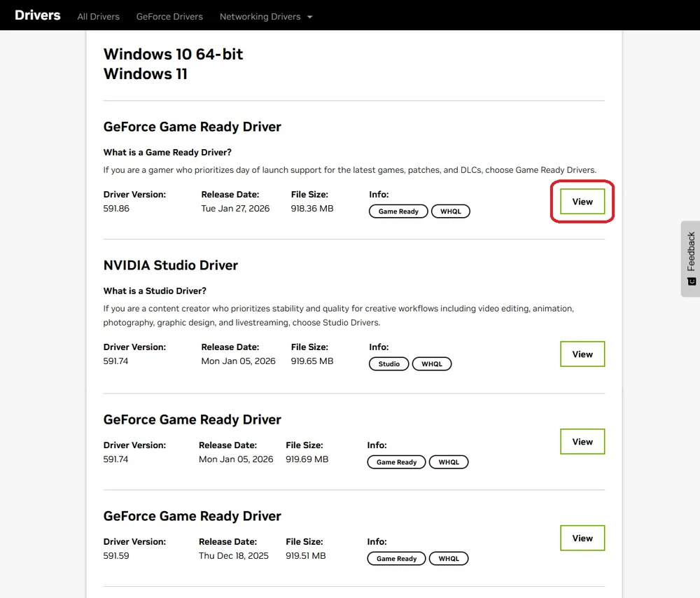700x598 pixels.
Task: Click the WHQL badge next to Game Ready 591.86
Action: click(450, 211)
